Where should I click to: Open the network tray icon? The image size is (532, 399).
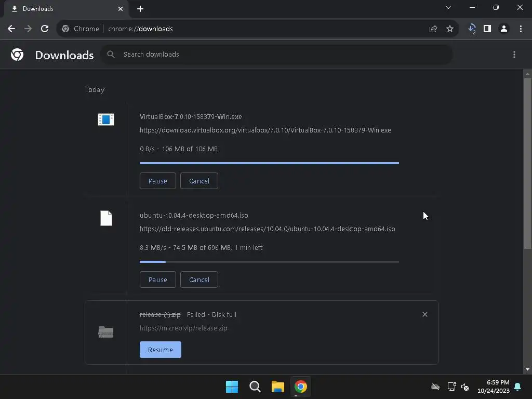click(451, 387)
